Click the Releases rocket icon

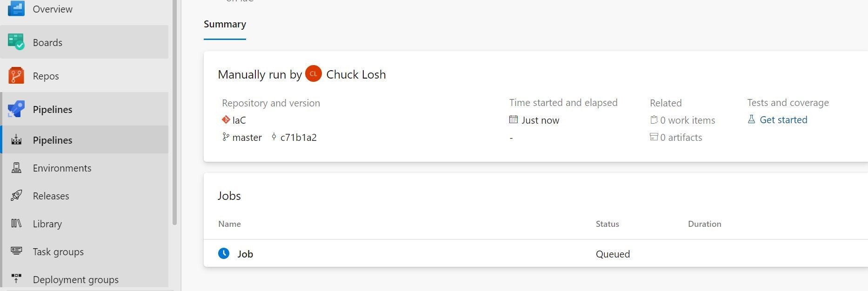16,196
